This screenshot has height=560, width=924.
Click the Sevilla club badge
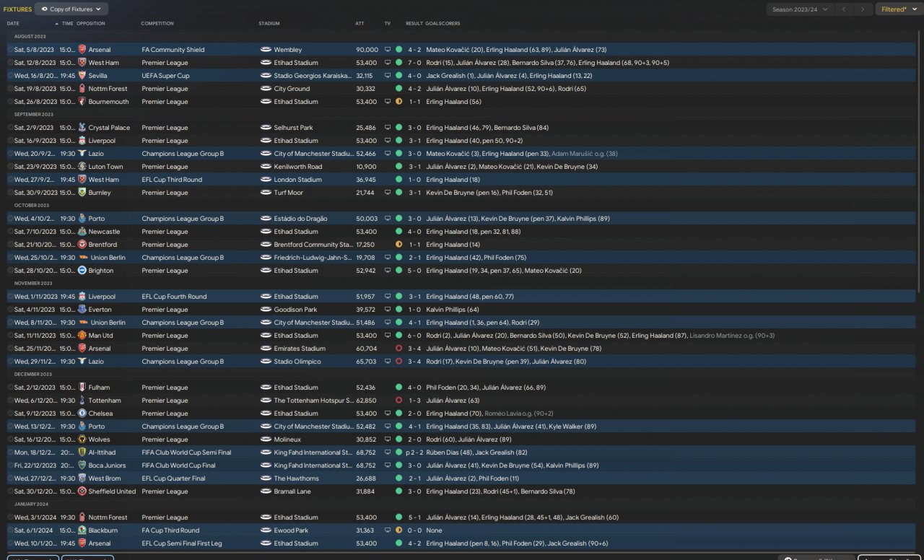pyautogui.click(x=82, y=76)
